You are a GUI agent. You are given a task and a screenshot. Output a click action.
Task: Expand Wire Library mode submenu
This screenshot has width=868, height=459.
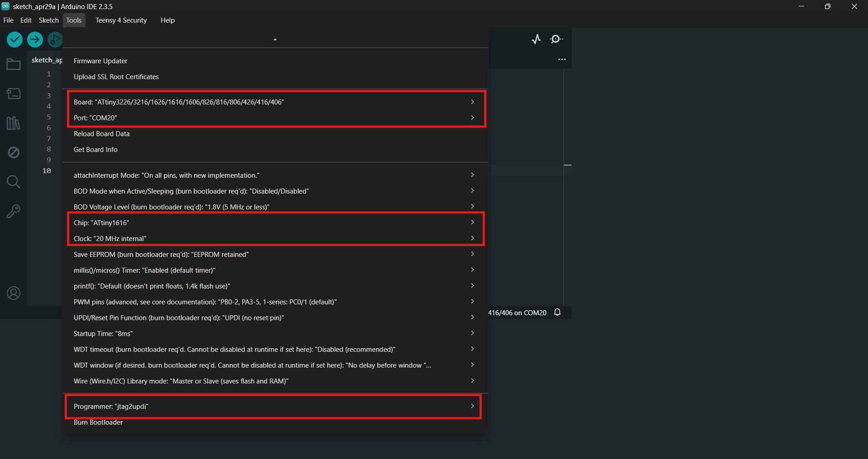275,381
